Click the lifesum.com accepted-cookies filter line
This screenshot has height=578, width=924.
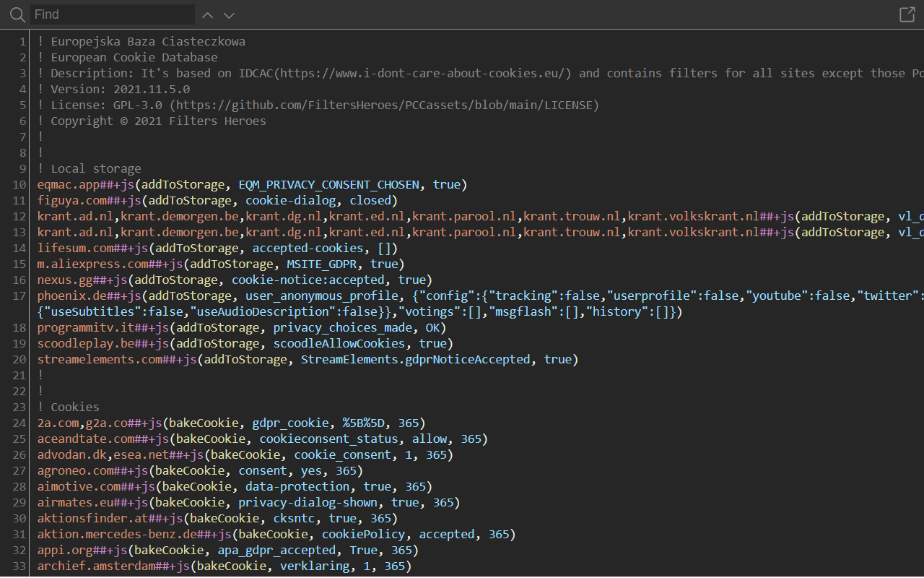click(x=217, y=248)
